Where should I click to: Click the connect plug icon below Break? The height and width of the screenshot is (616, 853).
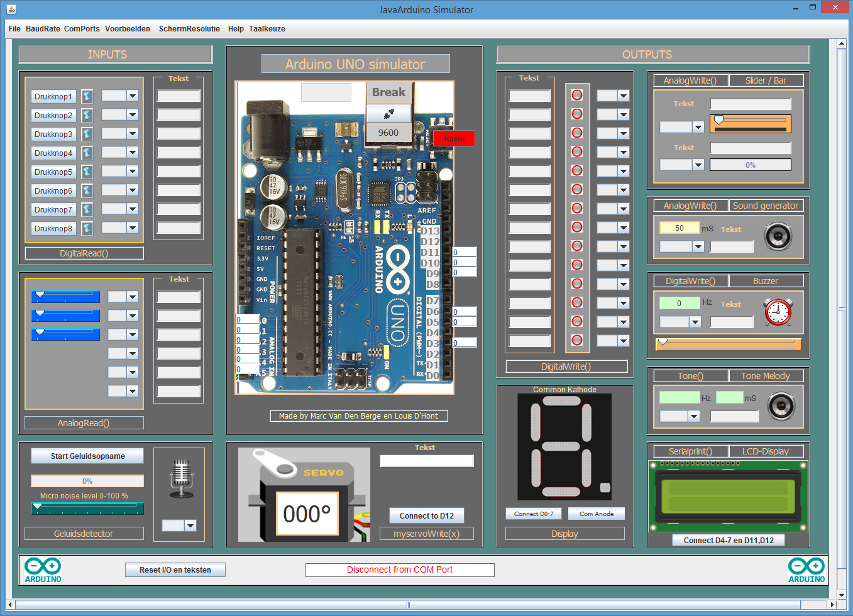388,113
